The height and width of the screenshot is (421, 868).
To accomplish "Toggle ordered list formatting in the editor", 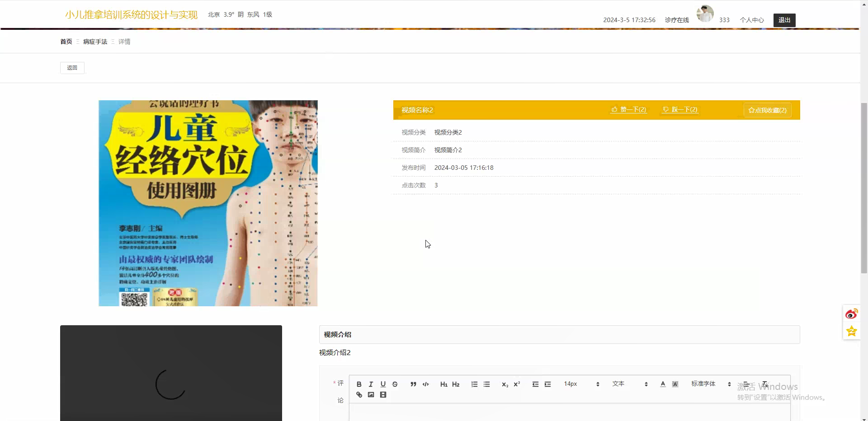I will [474, 384].
